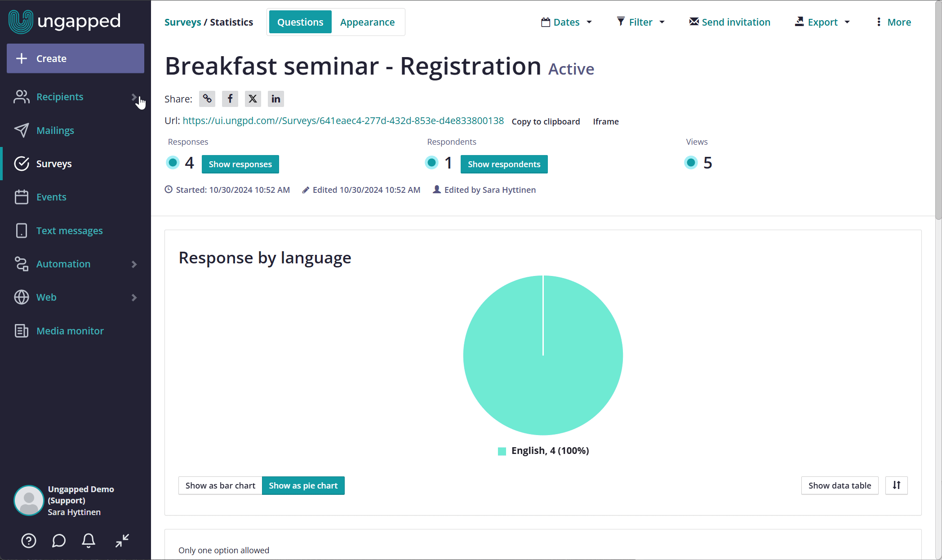Viewport: 942px width, 560px height.
Task: Open the help question mark icon
Action: 29,541
